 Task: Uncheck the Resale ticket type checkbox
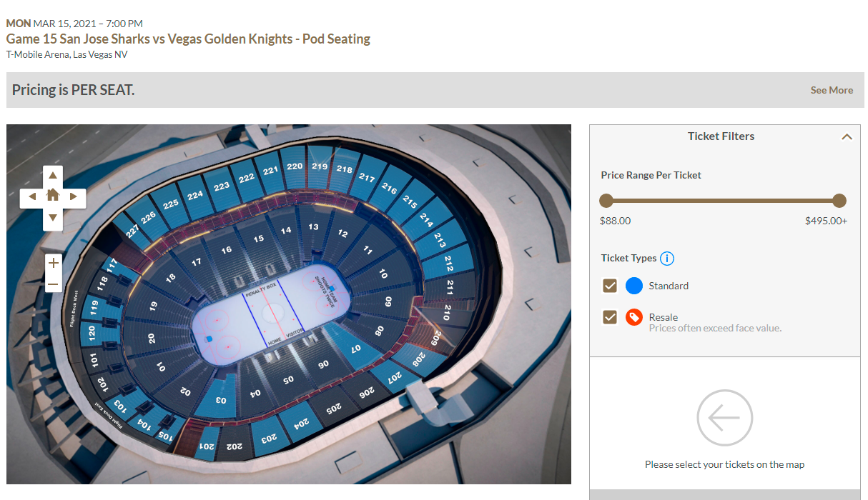point(610,317)
